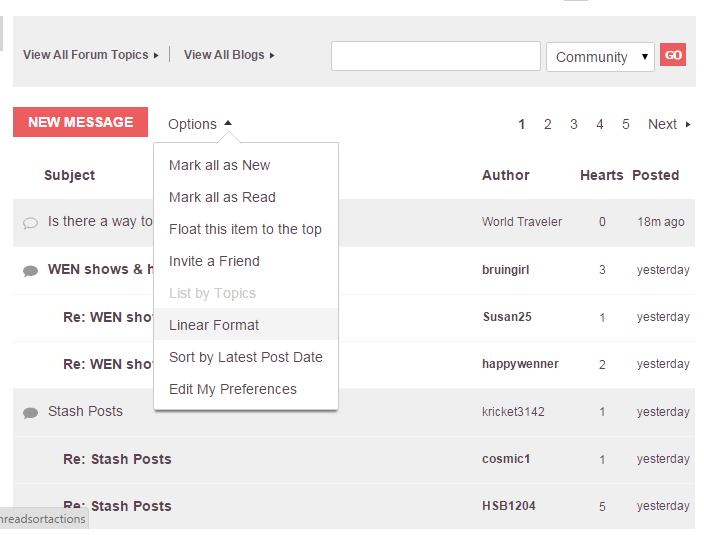This screenshot has height=535, width=704.
Task: Click the unread bubble icon on first topic
Action: coord(30,223)
